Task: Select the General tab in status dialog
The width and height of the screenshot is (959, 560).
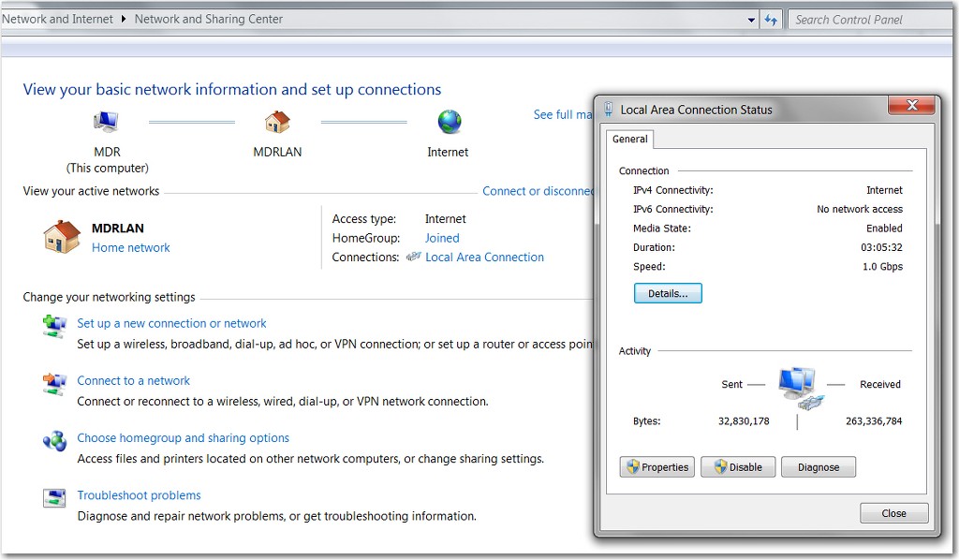Action: (630, 140)
